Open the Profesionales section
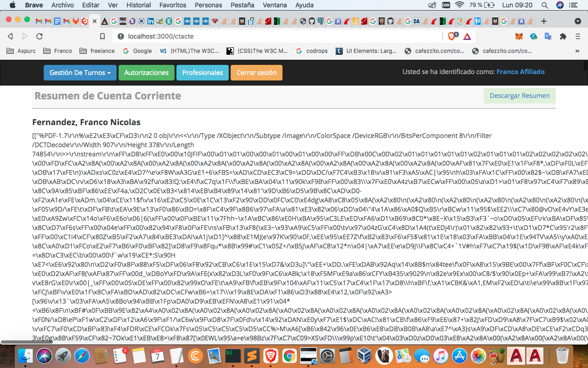 pyautogui.click(x=203, y=73)
